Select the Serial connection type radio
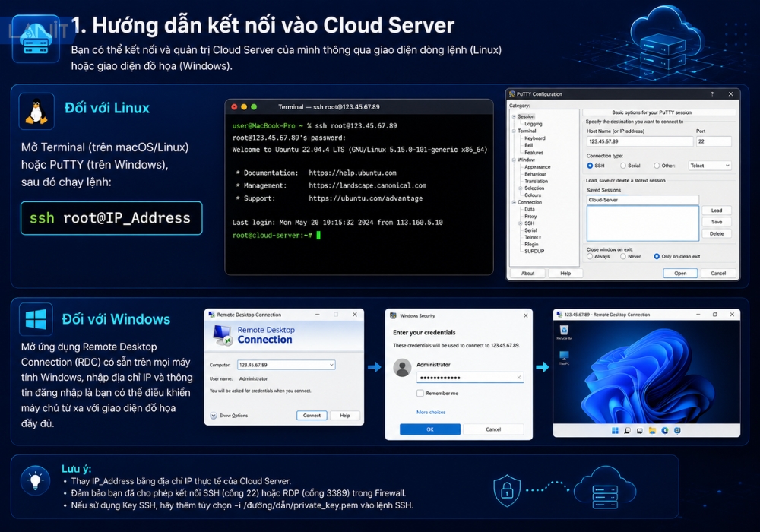The image size is (760, 532). pos(623,166)
